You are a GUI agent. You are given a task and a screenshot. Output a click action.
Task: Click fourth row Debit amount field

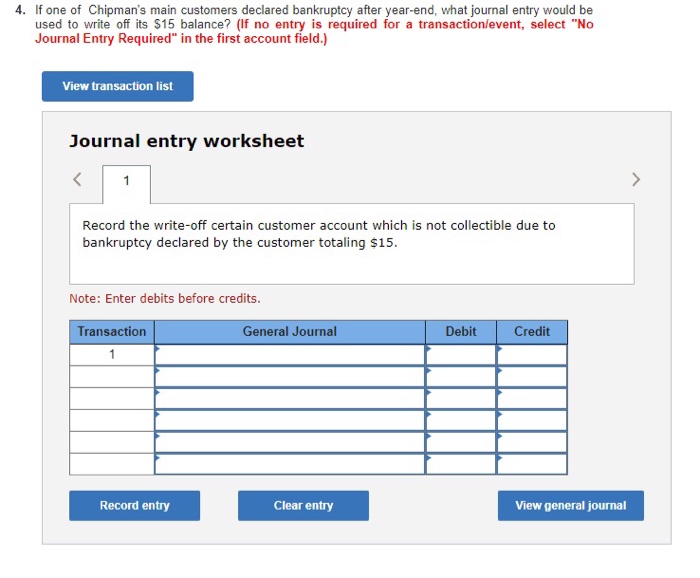[461, 420]
